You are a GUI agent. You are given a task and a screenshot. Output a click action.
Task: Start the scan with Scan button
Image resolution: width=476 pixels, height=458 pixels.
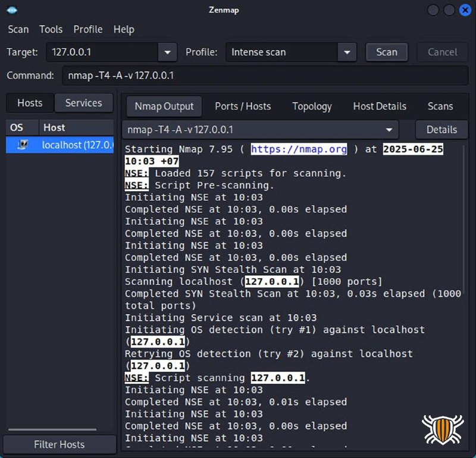[387, 52]
